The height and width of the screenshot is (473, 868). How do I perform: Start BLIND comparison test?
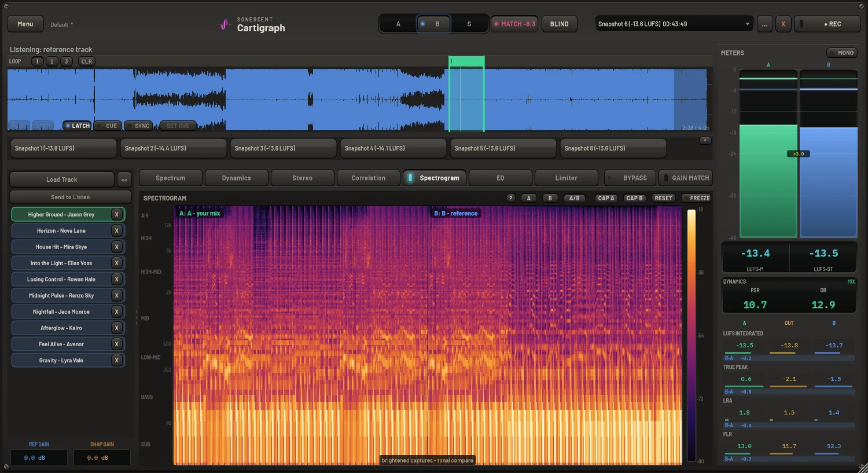[x=560, y=24]
